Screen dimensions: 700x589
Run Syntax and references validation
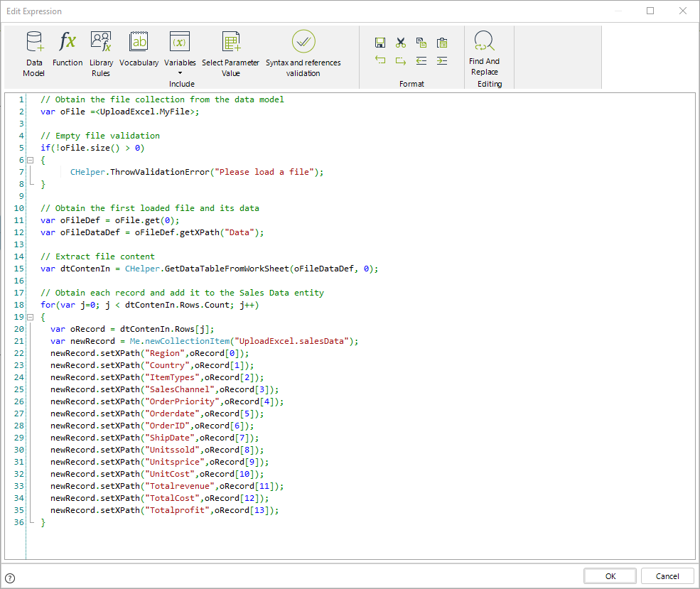click(x=303, y=53)
